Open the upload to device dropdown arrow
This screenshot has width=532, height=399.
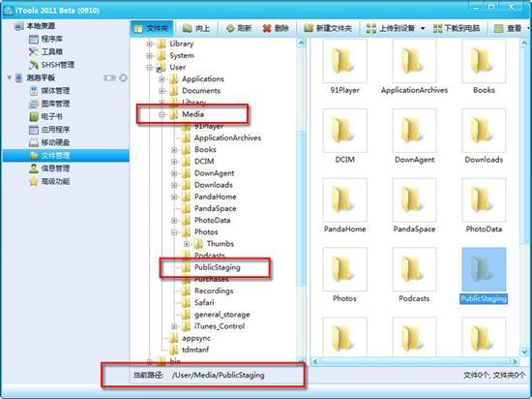(x=423, y=28)
